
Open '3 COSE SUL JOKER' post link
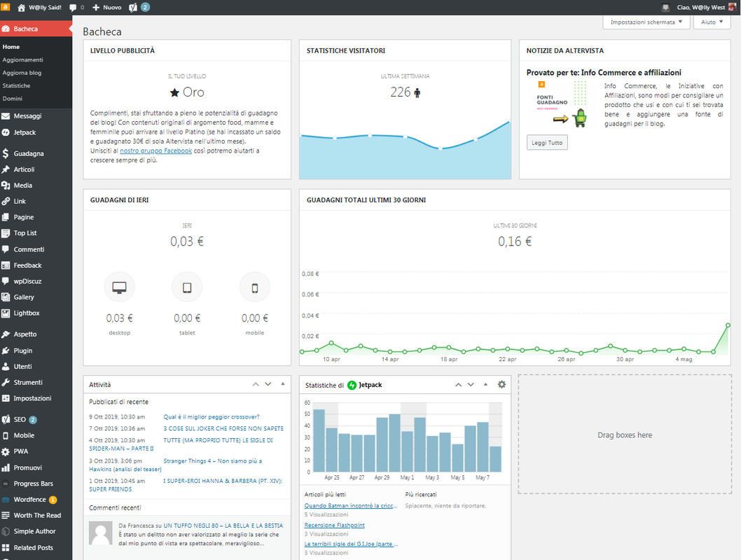[x=223, y=428]
